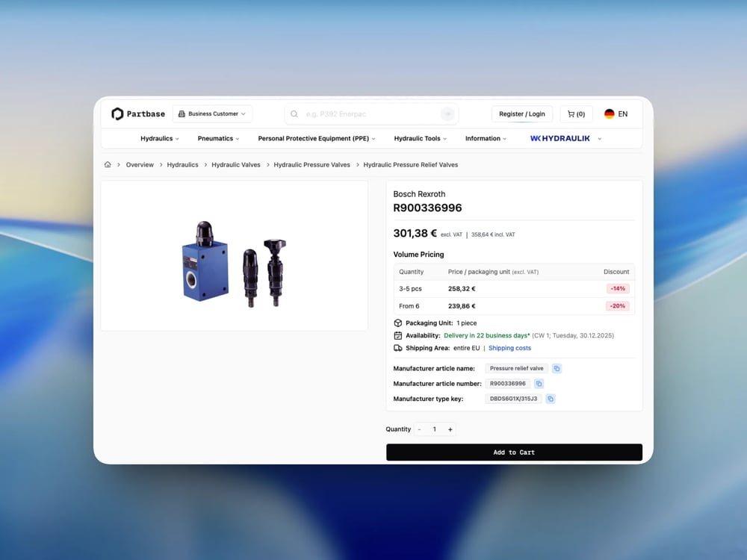This screenshot has height=560, width=747.
Task: Open Personal Protective Equipment (PPE) menu
Action: (x=316, y=139)
